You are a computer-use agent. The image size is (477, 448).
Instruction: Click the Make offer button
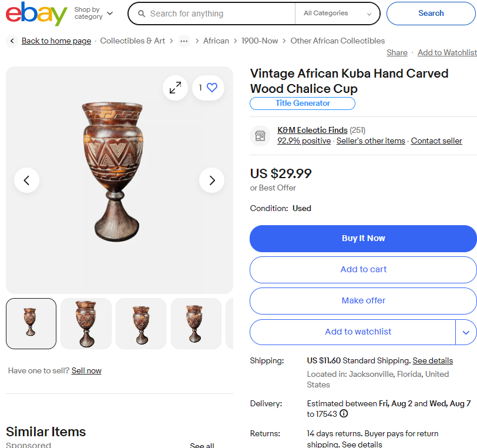click(x=363, y=300)
